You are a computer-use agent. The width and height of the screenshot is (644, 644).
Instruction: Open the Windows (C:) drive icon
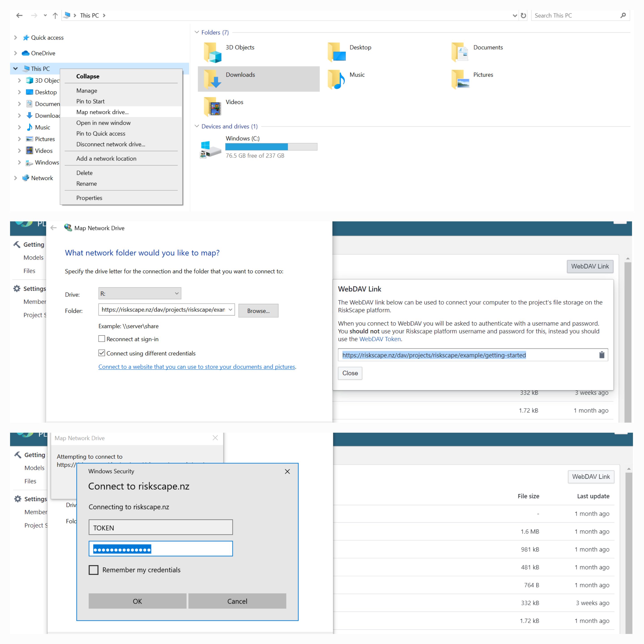(x=211, y=149)
